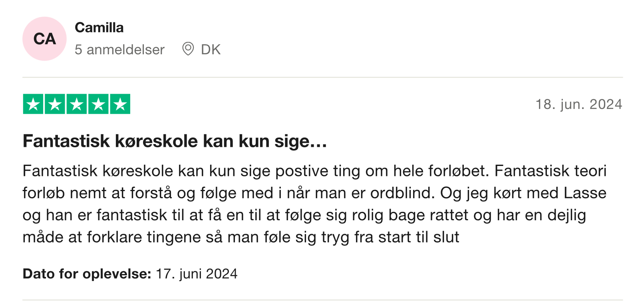Click the pink CA avatar circle
Image resolution: width=644 pixels, height=304 pixels.
click(x=44, y=39)
